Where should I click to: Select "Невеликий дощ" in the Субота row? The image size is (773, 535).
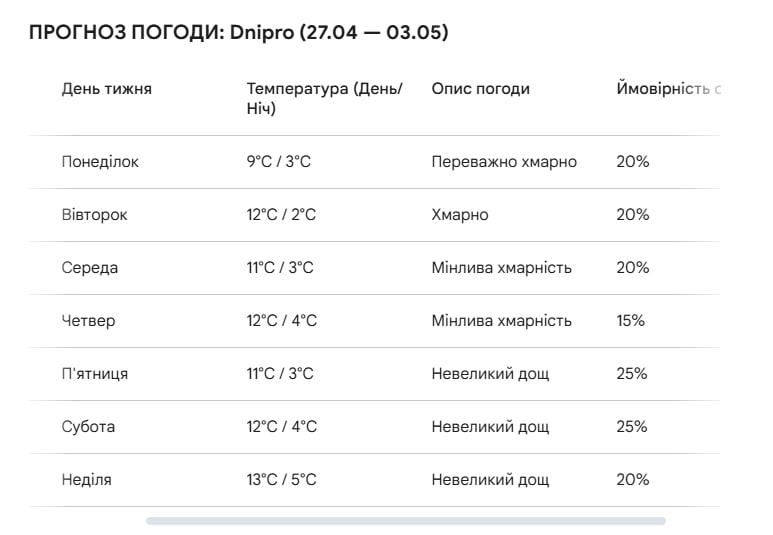point(490,427)
